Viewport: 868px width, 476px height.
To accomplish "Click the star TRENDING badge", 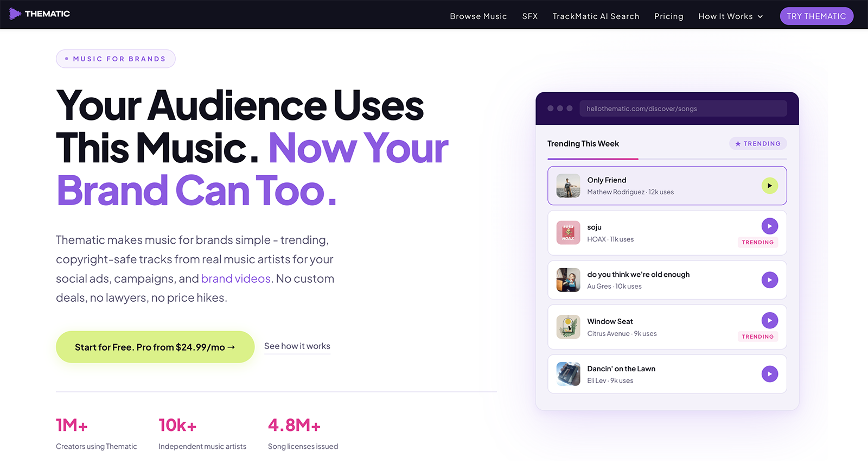I will pos(758,144).
